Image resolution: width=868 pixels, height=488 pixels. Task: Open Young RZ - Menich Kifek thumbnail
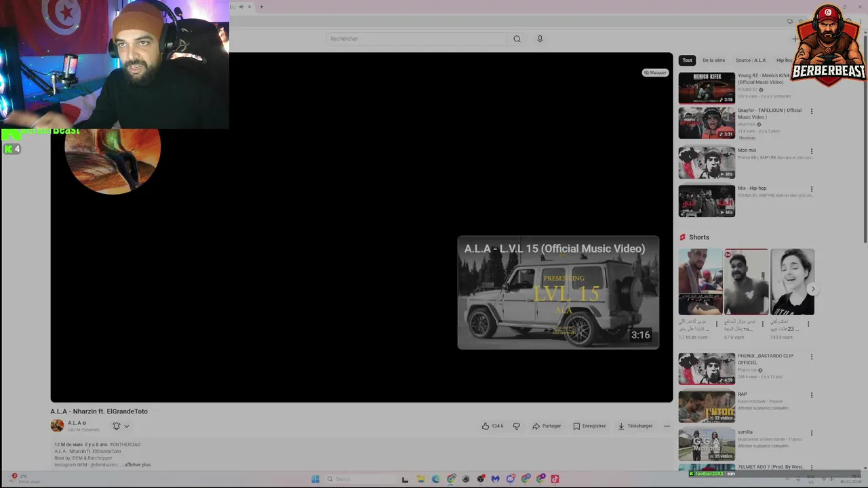coord(707,88)
